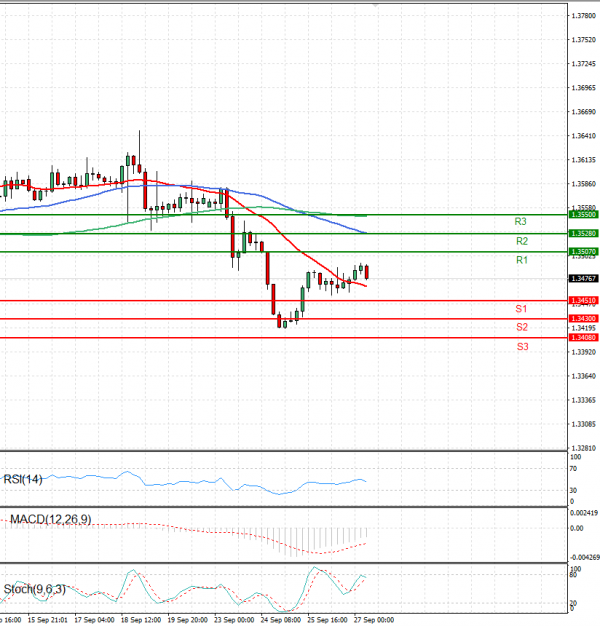Viewport: 600px width, 626px height.
Task: Select the 1.34510 red price tag
Action: 583,301
